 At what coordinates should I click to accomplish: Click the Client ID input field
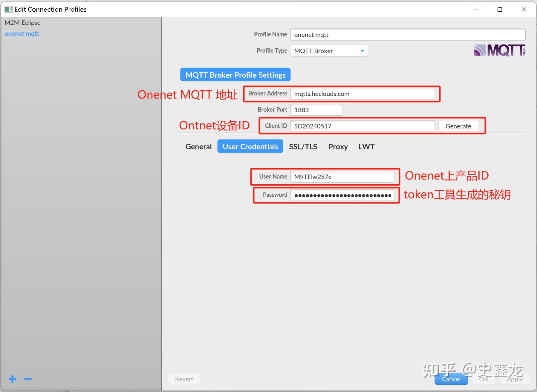pyautogui.click(x=362, y=126)
